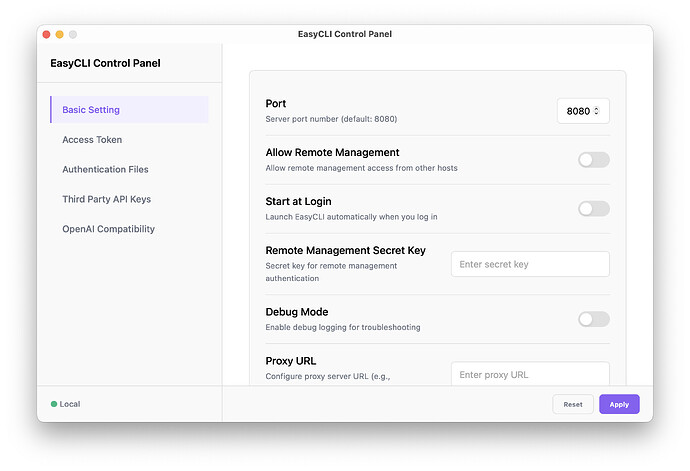Click the EasyCLI Control Panel sidebar heading
Image resolution: width=690 pixels, height=471 pixels.
105,63
